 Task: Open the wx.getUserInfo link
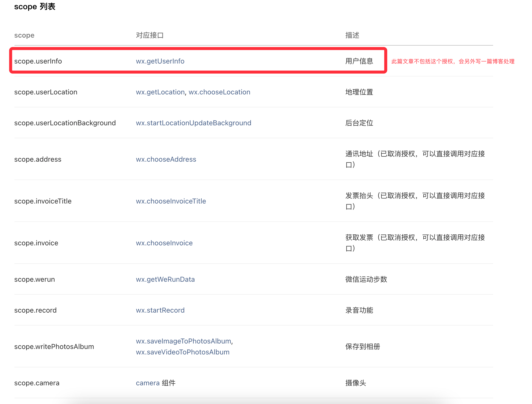pyautogui.click(x=160, y=61)
